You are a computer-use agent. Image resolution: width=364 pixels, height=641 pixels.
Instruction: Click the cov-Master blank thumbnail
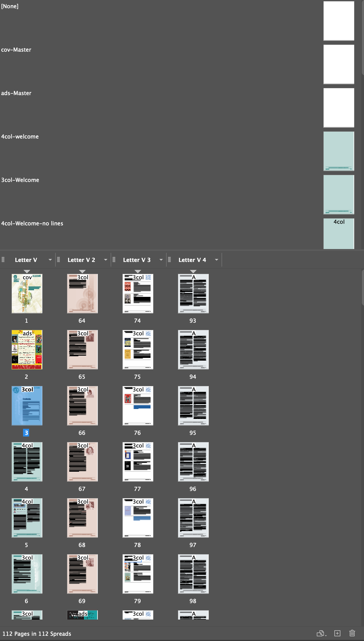[x=339, y=64]
